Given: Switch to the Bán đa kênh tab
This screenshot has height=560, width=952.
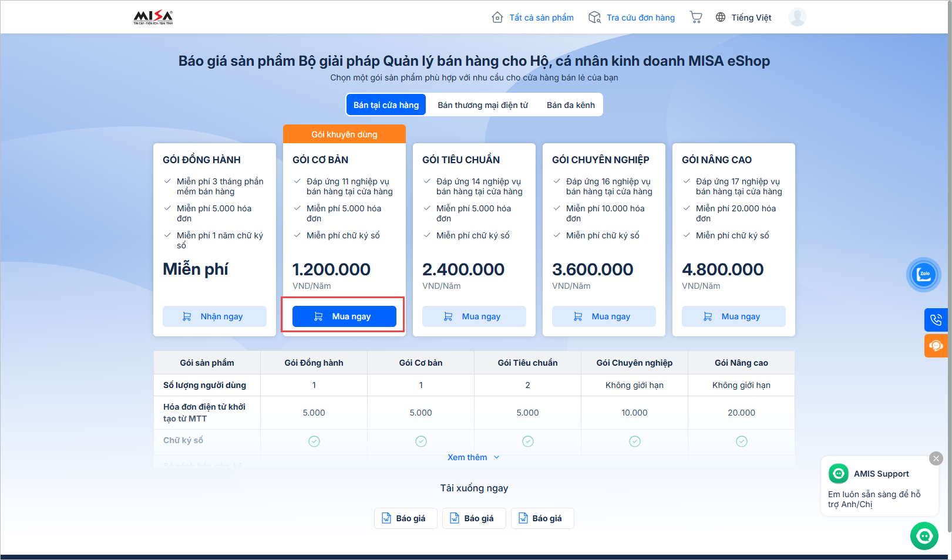Looking at the screenshot, I should (x=571, y=105).
